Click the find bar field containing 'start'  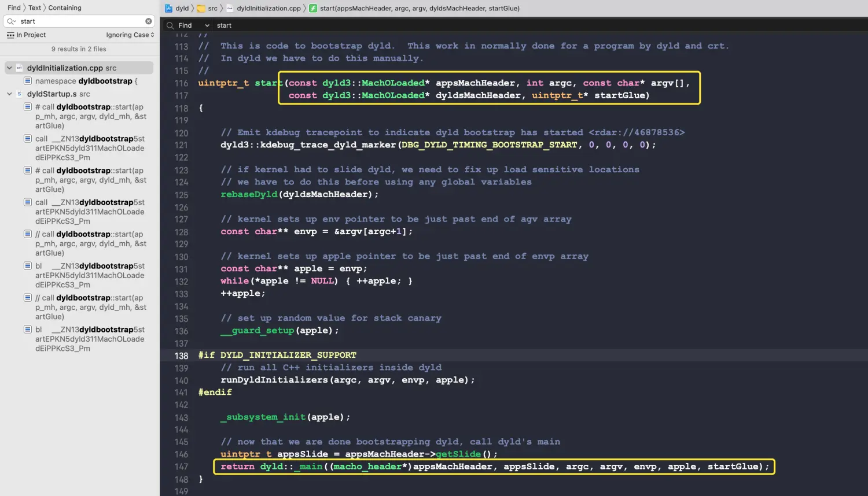pyautogui.click(x=538, y=25)
